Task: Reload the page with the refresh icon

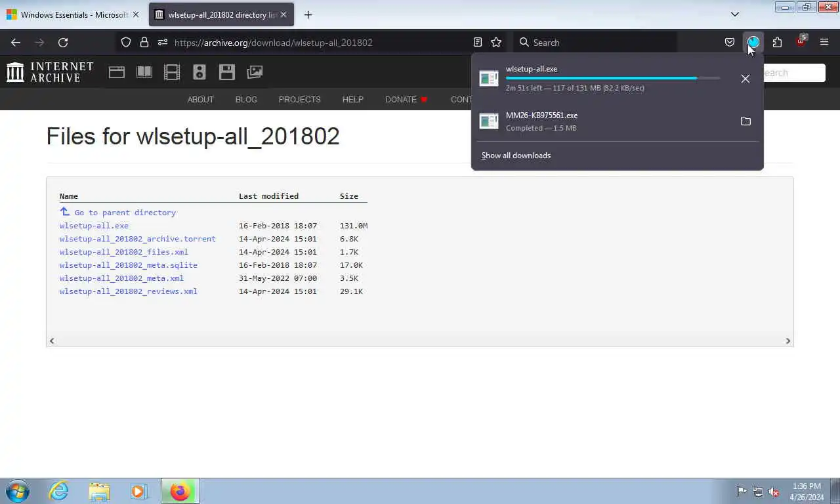Action: coord(63,43)
